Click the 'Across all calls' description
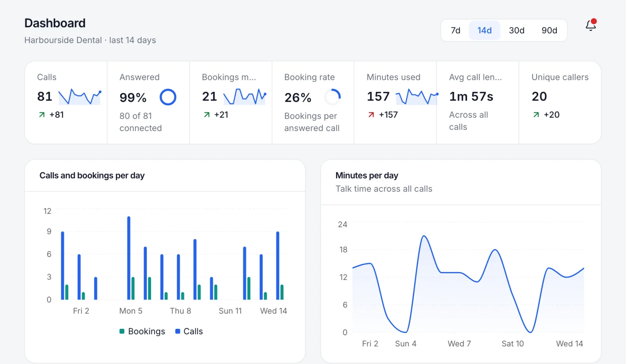626x364 pixels. point(468,121)
